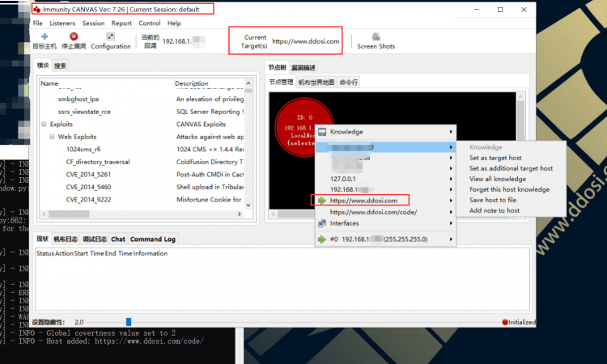This screenshot has height=364, width=607.
Task: Choose View all knowledge
Action: 498,179
